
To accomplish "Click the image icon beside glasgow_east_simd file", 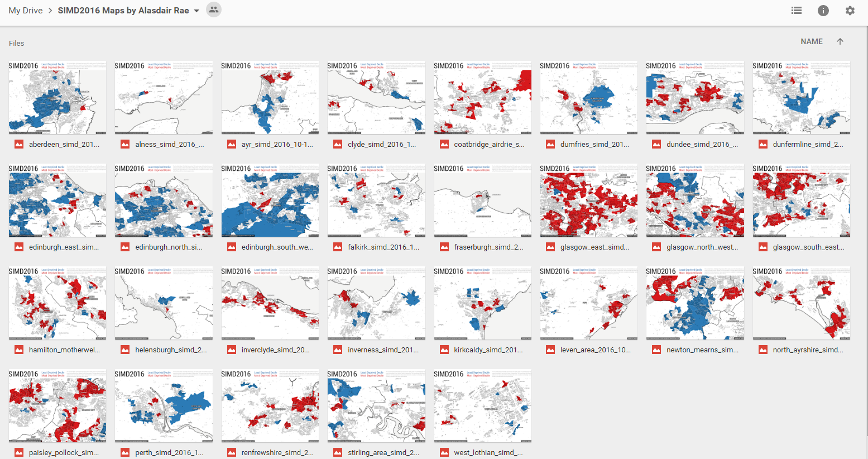I will [550, 246].
